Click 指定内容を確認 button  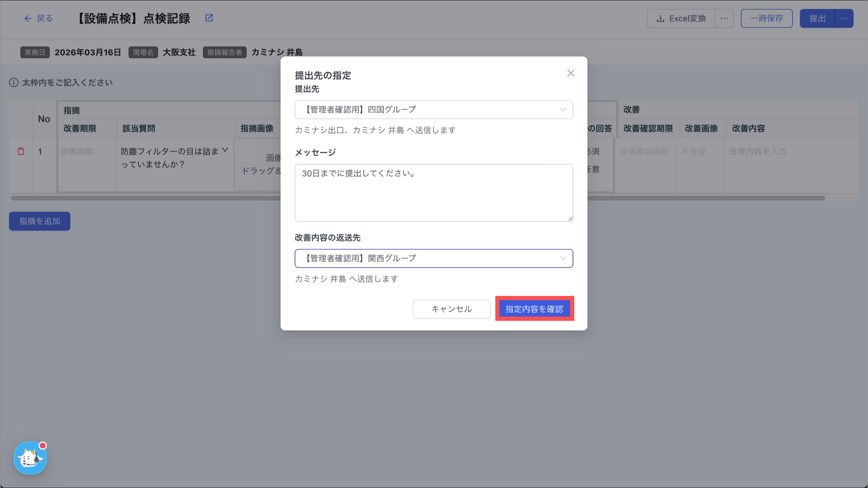click(534, 309)
